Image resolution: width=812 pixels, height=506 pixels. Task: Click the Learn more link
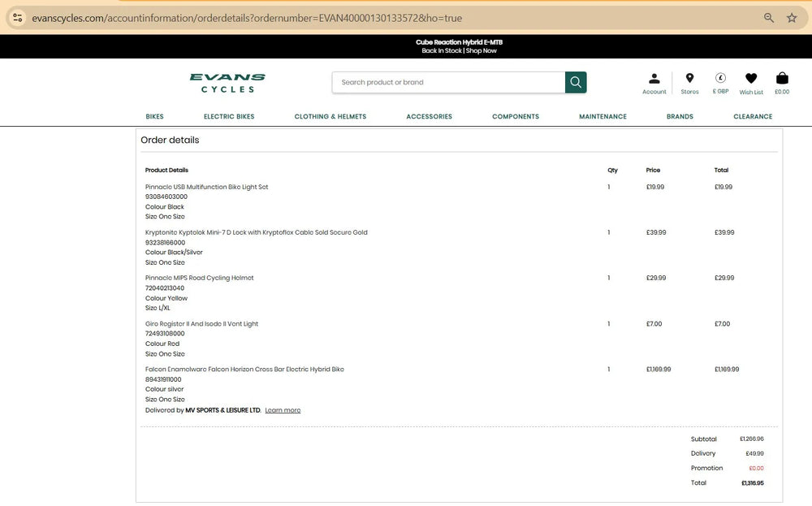283,410
